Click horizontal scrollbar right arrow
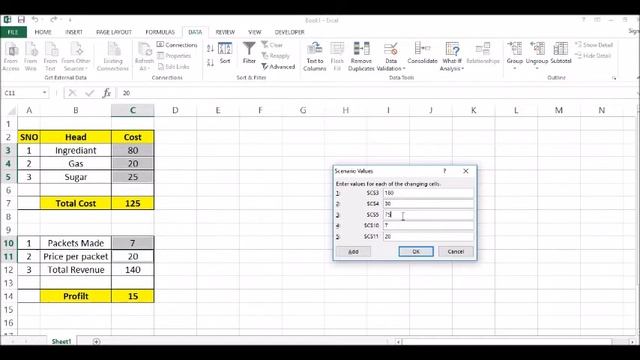Image resolution: width=640 pixels, height=360 pixels. 631,342
